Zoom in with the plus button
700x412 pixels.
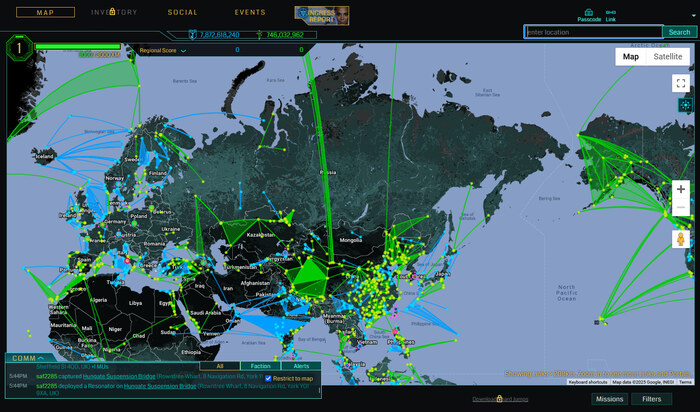681,189
